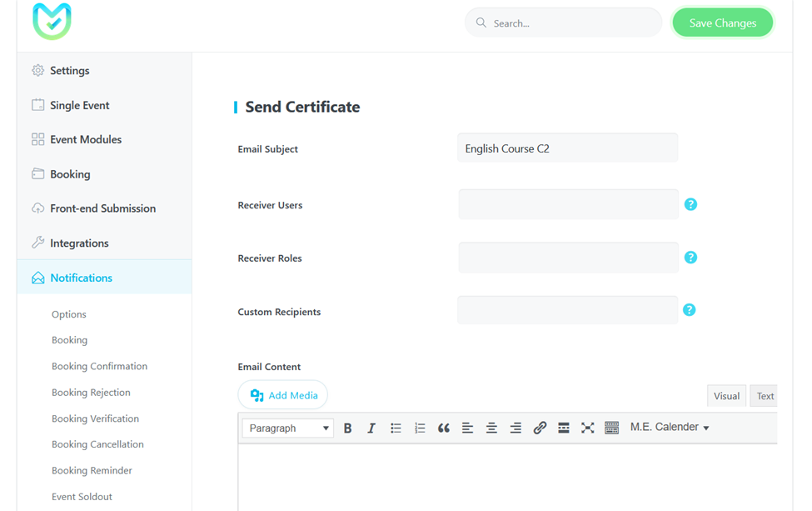
Task: Open the Paragraph format dropdown
Action: click(287, 428)
